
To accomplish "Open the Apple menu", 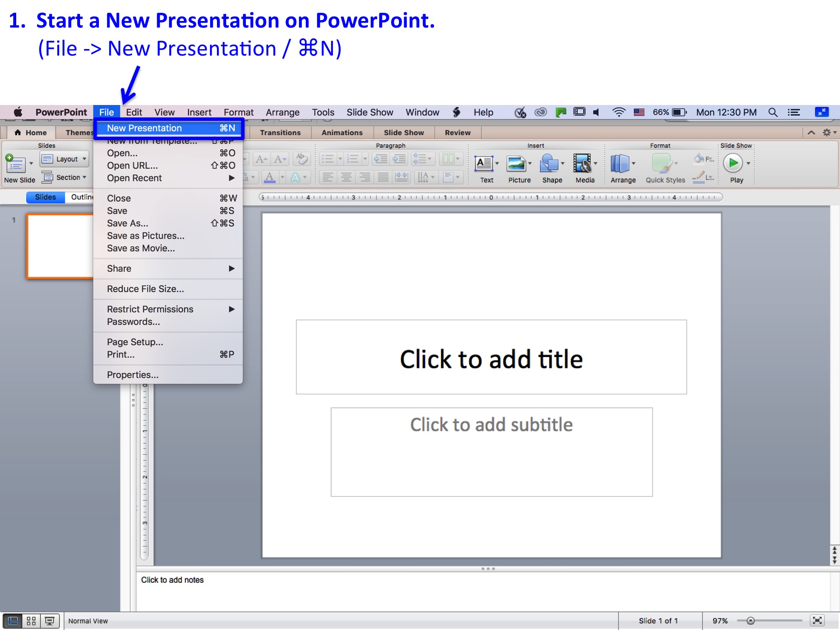I will coord(18,112).
